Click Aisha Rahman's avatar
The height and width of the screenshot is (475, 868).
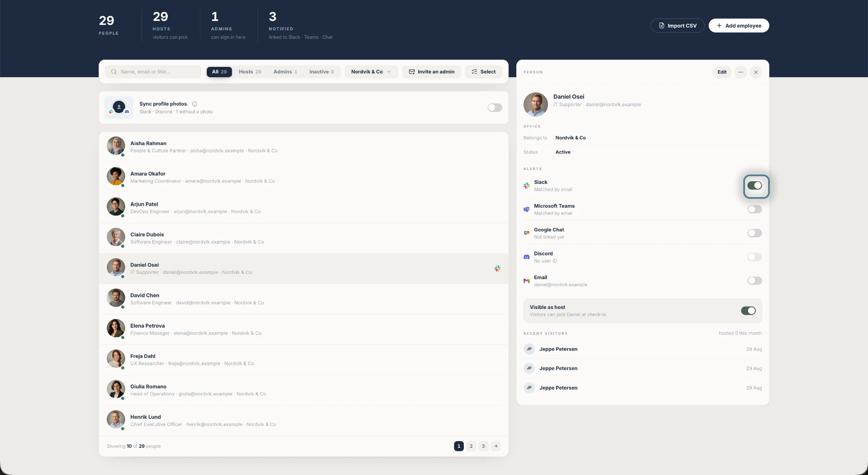point(116,146)
